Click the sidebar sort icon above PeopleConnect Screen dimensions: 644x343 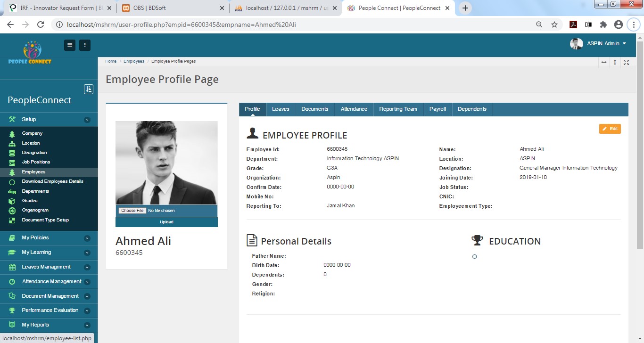click(89, 89)
